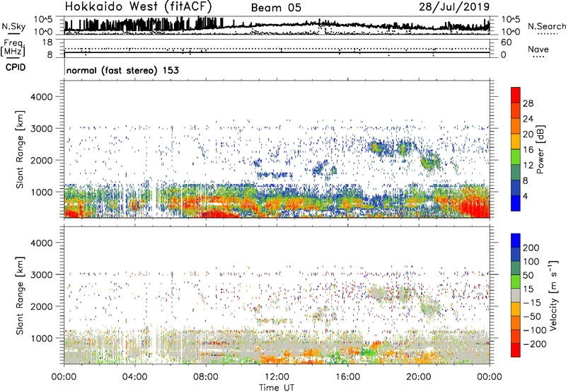Click the red bottom of the velocity colorbar
Viewport: 566px width, 392px height.
[516, 350]
